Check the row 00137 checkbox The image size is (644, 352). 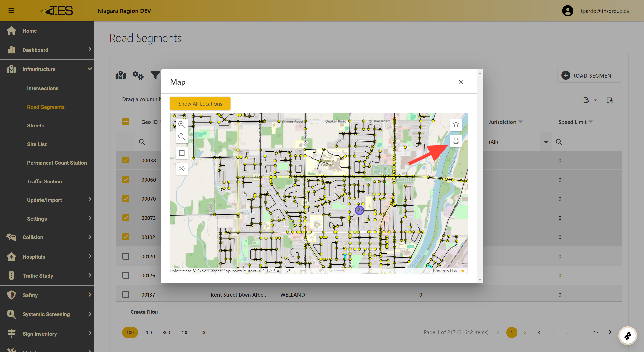tap(126, 295)
